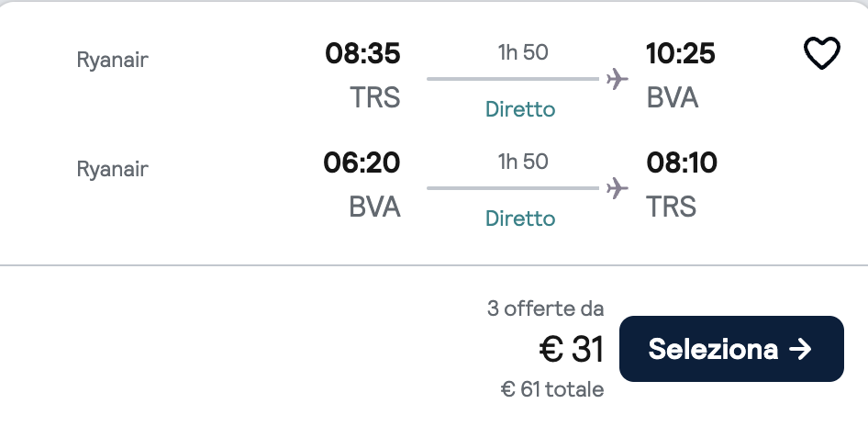
Task: Click the € 61 totale text
Action: tap(552, 389)
